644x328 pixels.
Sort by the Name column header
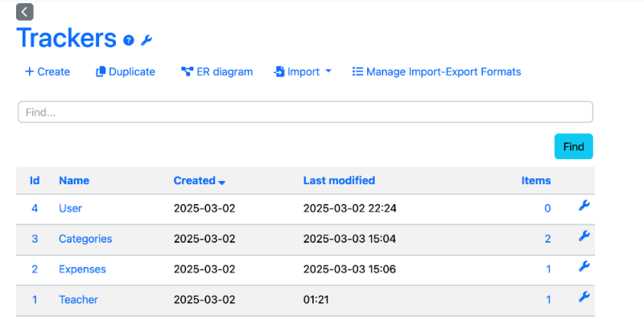(x=74, y=180)
